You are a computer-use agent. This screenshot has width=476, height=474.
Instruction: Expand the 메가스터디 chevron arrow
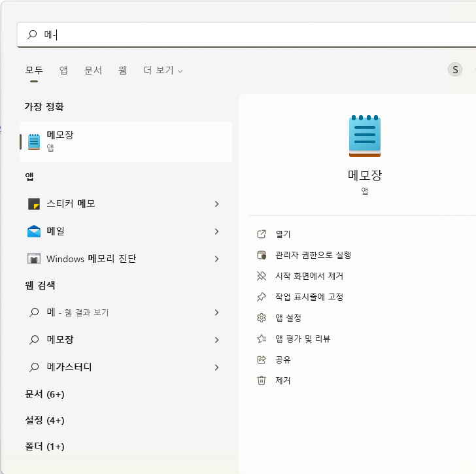(216, 367)
